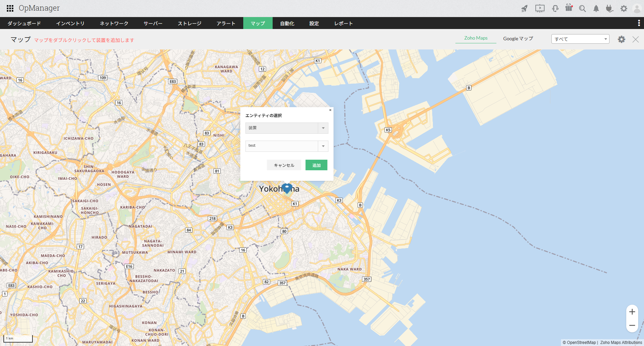Open the user profile avatar
644x346 pixels.
click(637, 9)
